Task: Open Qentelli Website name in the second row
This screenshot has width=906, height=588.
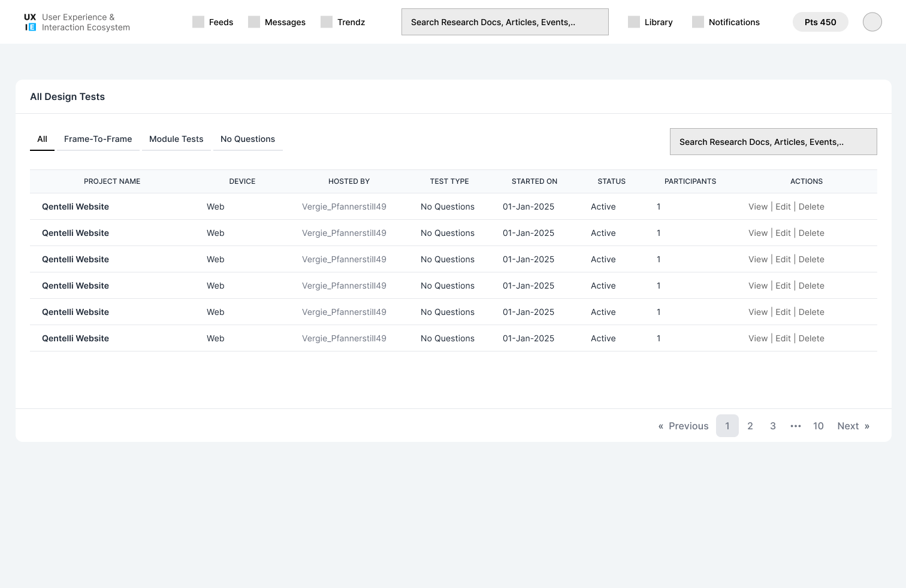Action: click(75, 233)
